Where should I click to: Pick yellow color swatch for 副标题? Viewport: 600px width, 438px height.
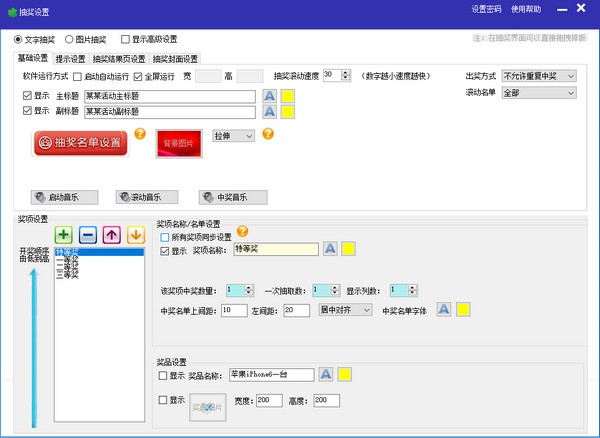pyautogui.click(x=288, y=112)
